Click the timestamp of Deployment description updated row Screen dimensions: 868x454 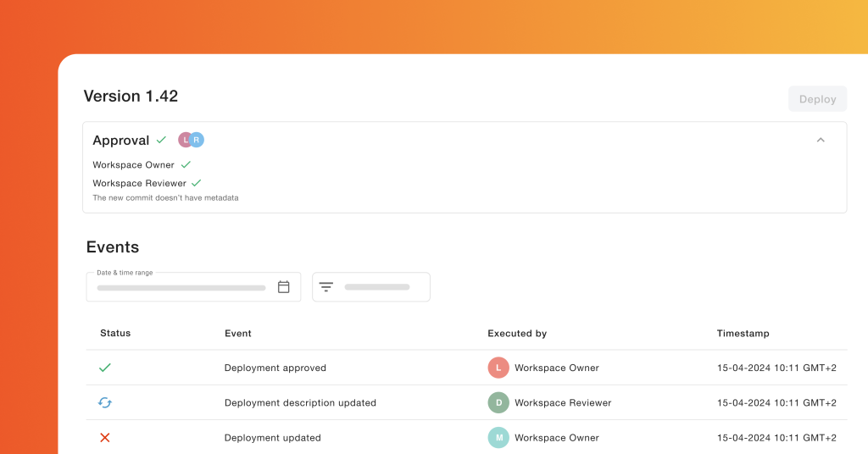pos(776,402)
